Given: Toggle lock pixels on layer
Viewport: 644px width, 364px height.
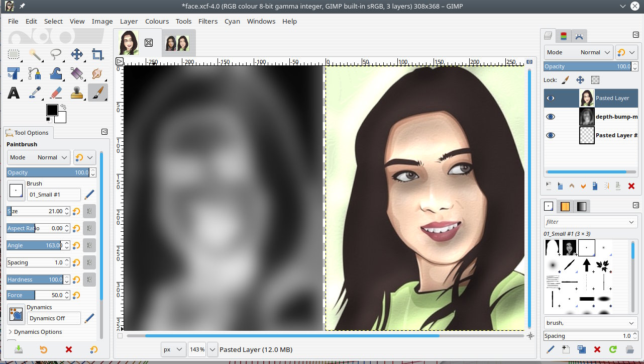Looking at the screenshot, I should click(565, 80).
